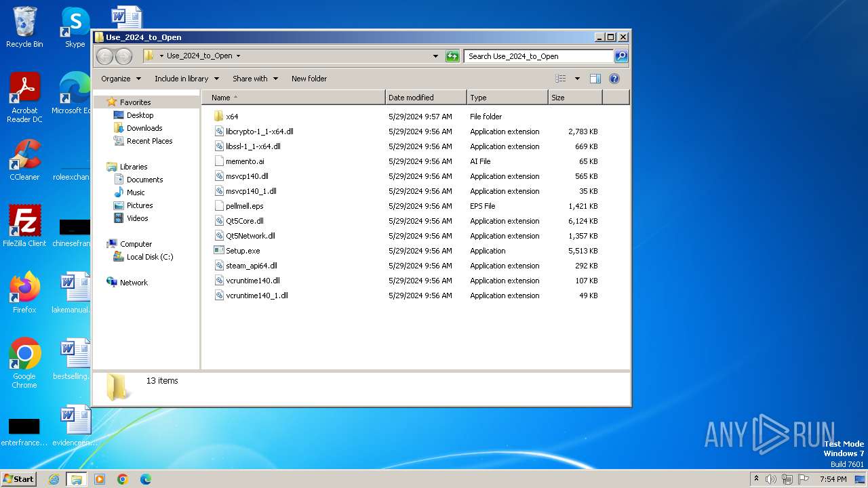Click the Start button
The width and height of the screenshot is (868, 488).
[x=19, y=479]
